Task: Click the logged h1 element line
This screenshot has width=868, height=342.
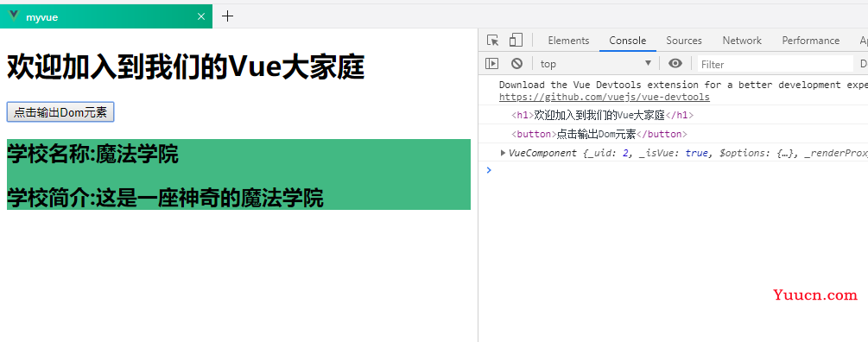Action: [602, 115]
